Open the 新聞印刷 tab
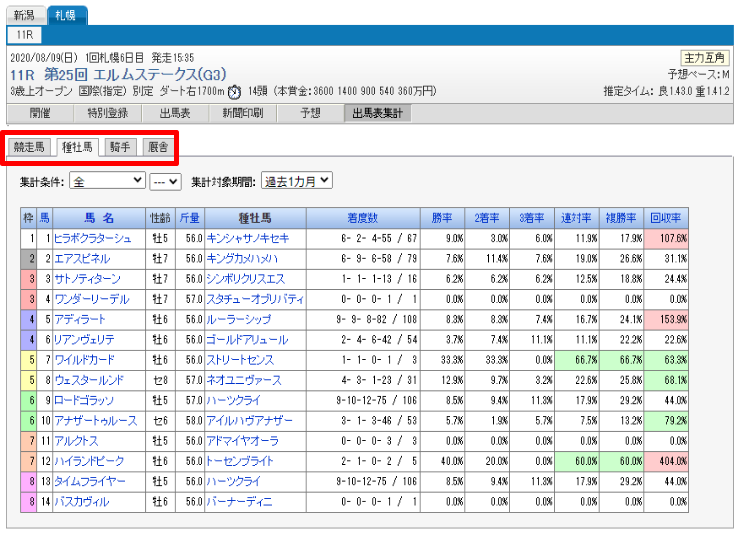 click(243, 113)
